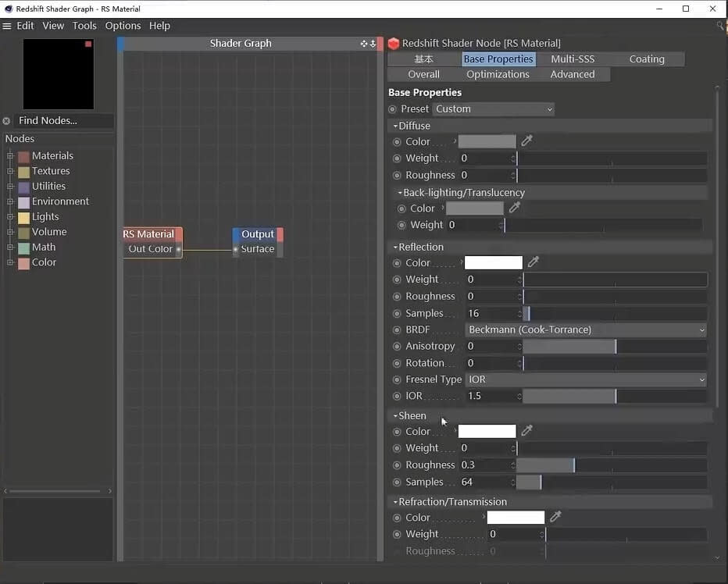Use eyedropper for Back-lighting color
This screenshot has height=584, width=728.
514,208
